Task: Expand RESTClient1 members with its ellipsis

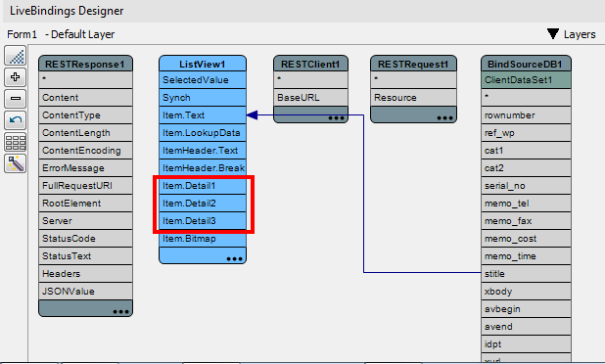Action: (336, 118)
